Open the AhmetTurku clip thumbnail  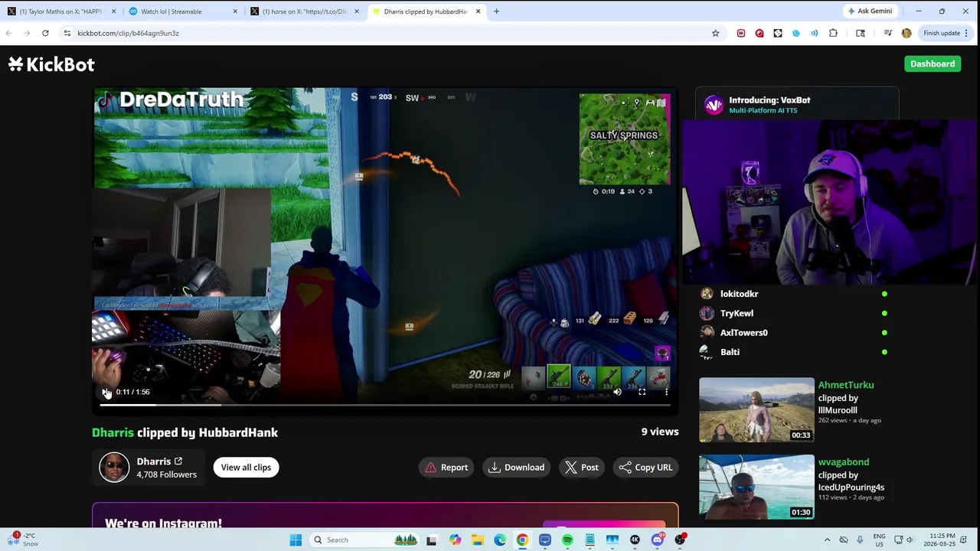click(x=756, y=410)
